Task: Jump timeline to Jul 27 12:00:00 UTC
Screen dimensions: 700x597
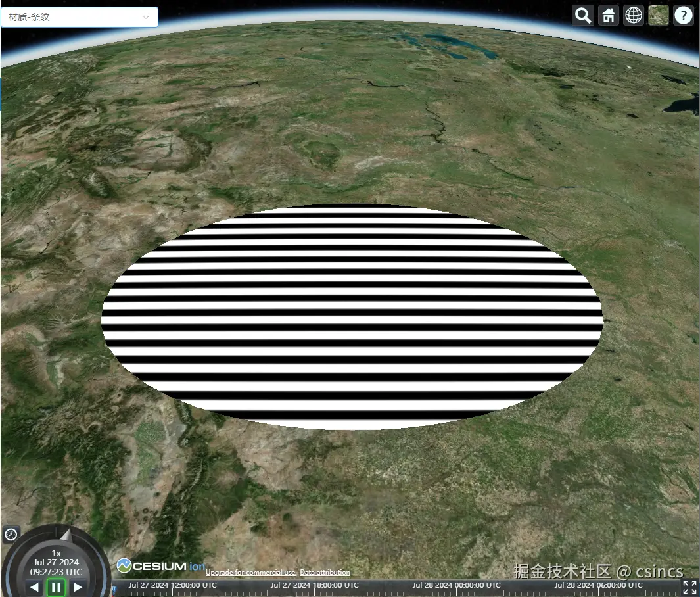Action: pyautogui.click(x=172, y=585)
